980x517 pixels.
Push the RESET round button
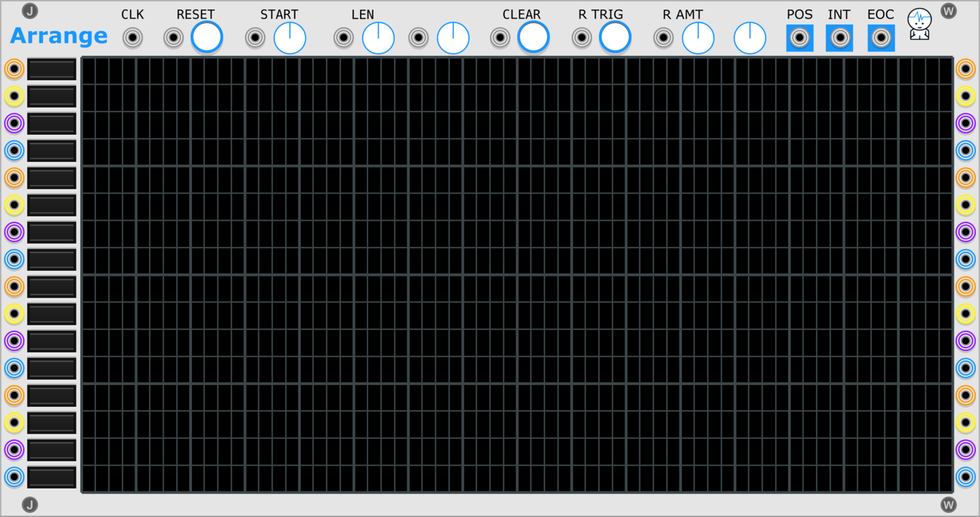pos(207,37)
